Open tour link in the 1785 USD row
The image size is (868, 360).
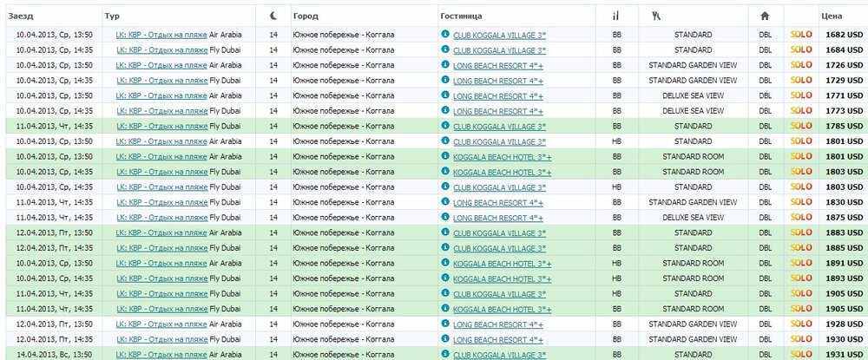(x=161, y=126)
